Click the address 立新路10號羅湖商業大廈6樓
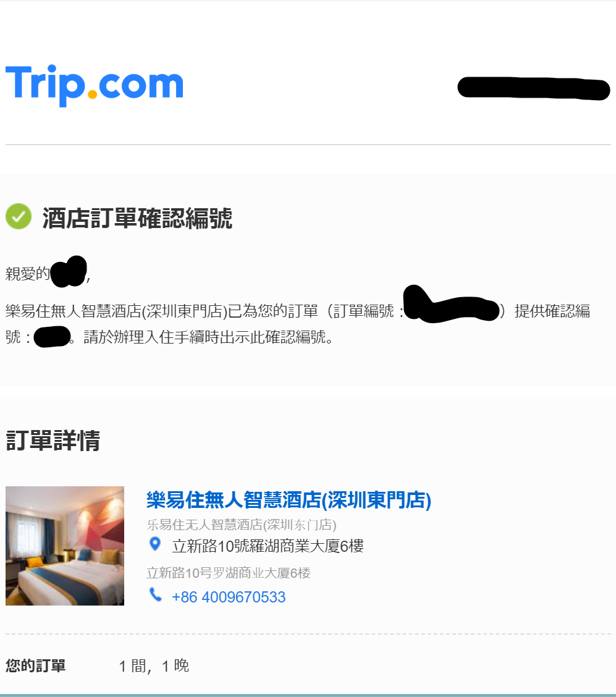The height and width of the screenshot is (697, 616). [x=268, y=546]
